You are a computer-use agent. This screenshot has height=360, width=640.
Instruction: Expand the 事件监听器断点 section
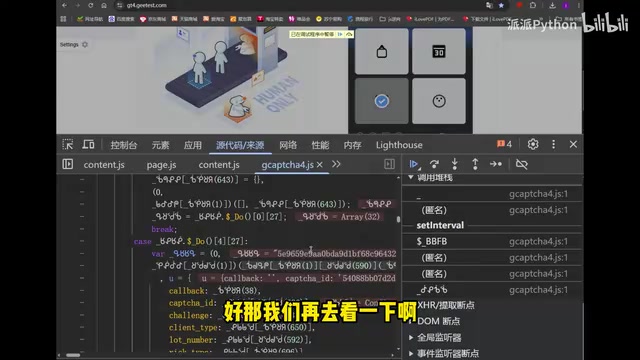411,353
